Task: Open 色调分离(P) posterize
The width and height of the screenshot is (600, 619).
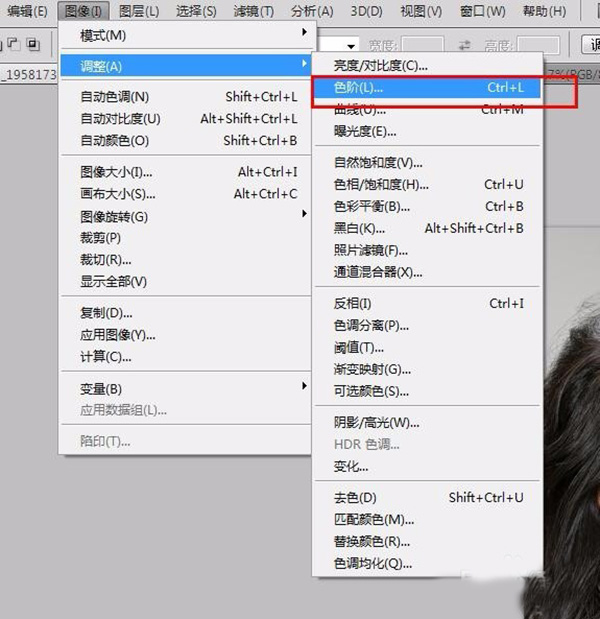Action: (x=428, y=326)
